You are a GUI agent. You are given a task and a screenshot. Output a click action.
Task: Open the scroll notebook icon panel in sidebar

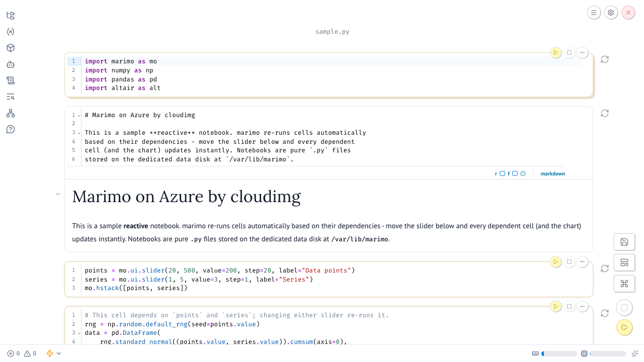click(11, 80)
